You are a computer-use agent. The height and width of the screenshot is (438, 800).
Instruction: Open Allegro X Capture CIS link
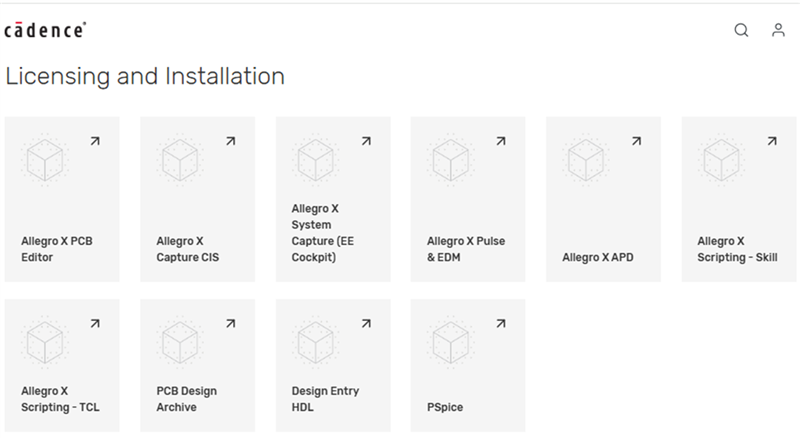pos(187,249)
